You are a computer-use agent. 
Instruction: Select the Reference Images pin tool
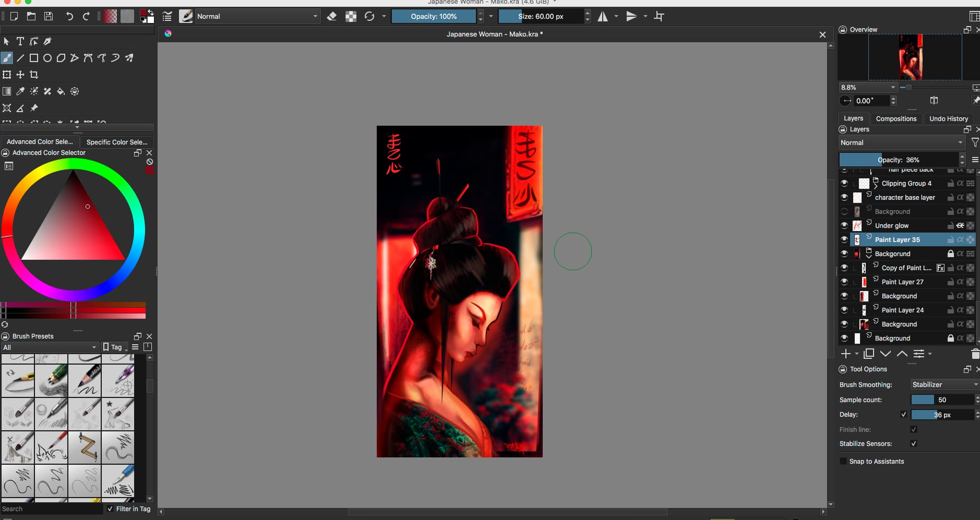[34, 108]
